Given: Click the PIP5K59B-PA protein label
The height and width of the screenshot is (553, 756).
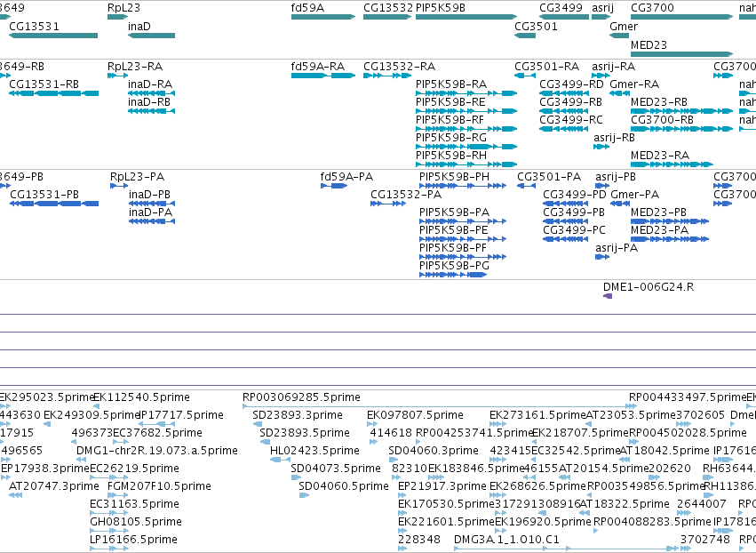Looking at the screenshot, I should click(x=454, y=212).
